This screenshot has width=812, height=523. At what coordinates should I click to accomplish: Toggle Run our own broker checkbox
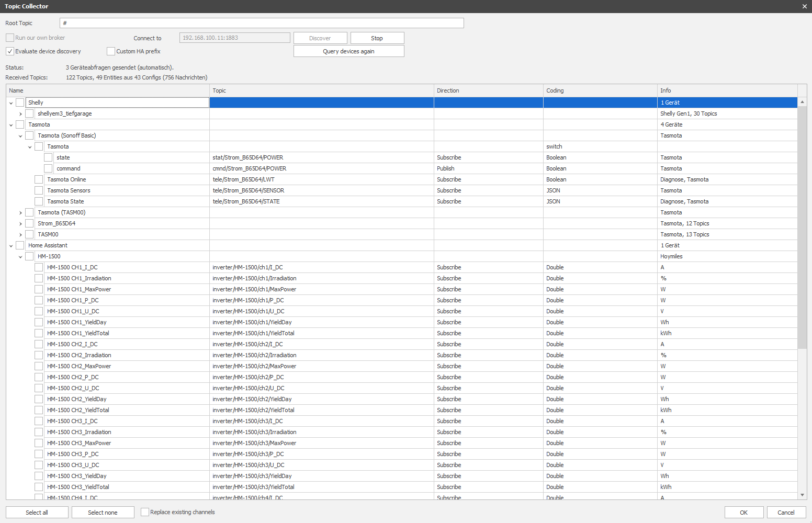click(x=10, y=38)
